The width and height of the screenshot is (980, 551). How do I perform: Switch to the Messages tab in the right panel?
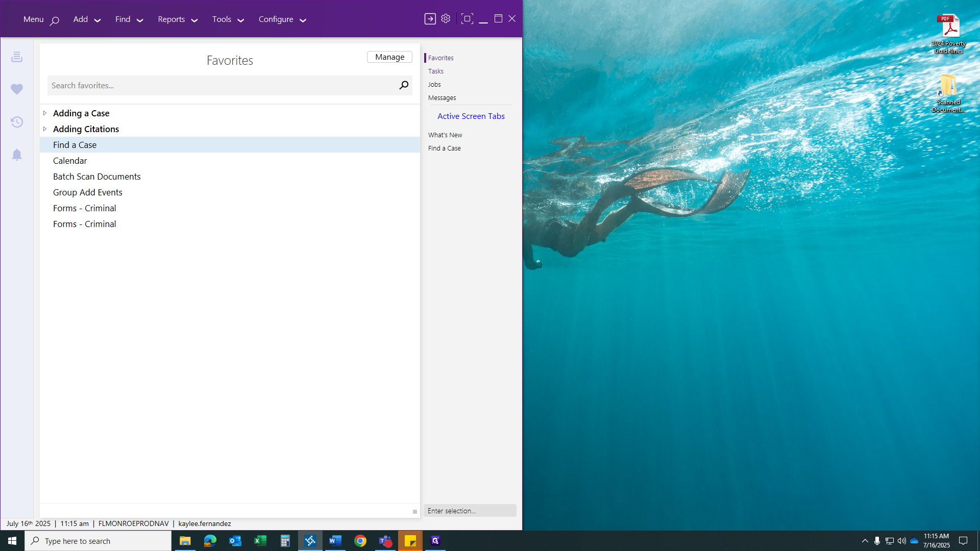tap(442, 97)
